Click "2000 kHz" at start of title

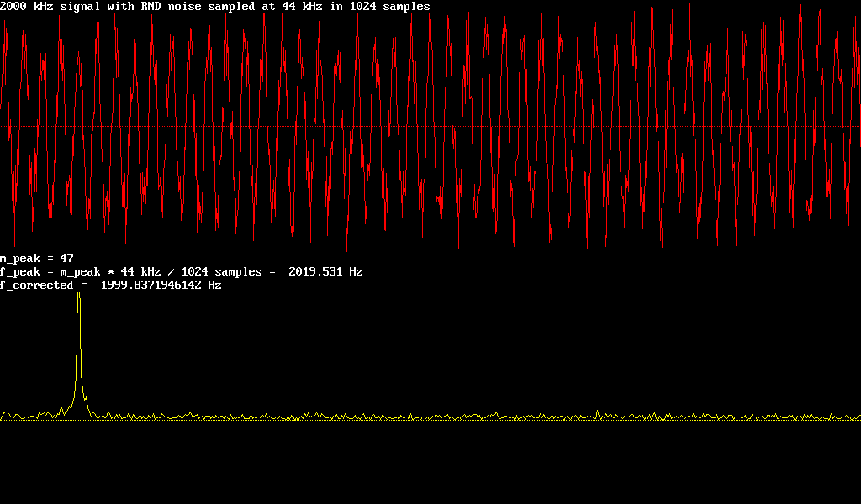27,7
